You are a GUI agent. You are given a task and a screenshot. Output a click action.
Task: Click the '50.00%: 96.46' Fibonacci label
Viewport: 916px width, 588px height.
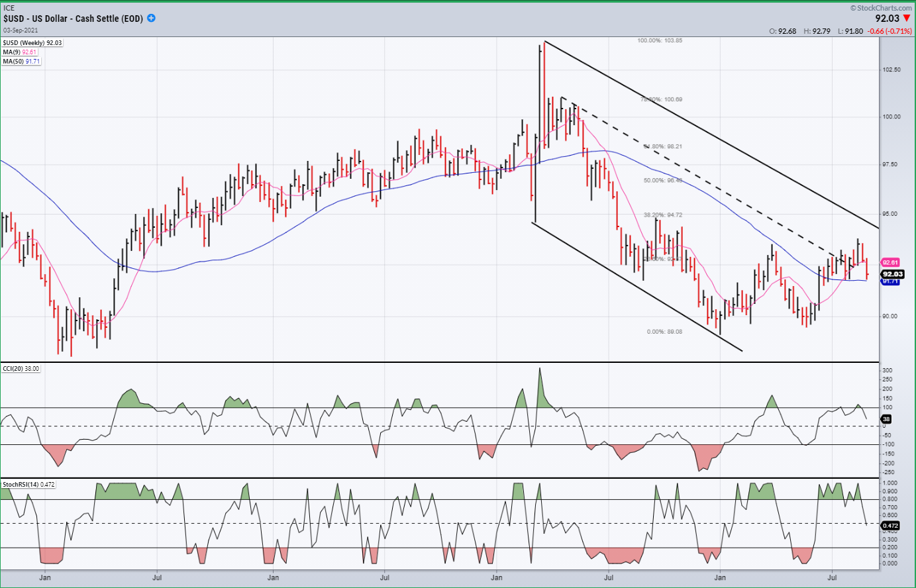[x=663, y=180]
